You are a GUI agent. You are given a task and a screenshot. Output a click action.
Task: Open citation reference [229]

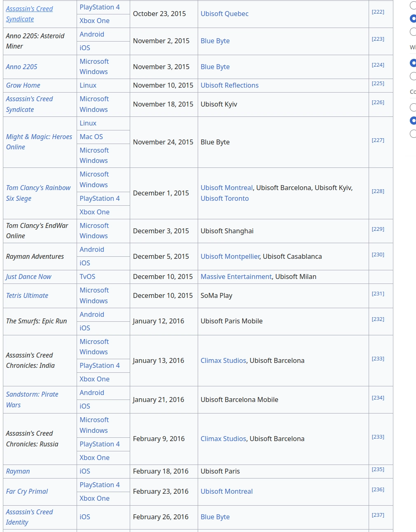pyautogui.click(x=378, y=229)
